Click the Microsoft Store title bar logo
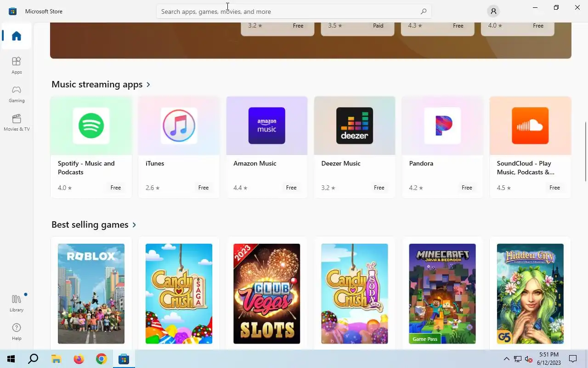Image resolution: width=588 pixels, height=368 pixels. click(12, 11)
